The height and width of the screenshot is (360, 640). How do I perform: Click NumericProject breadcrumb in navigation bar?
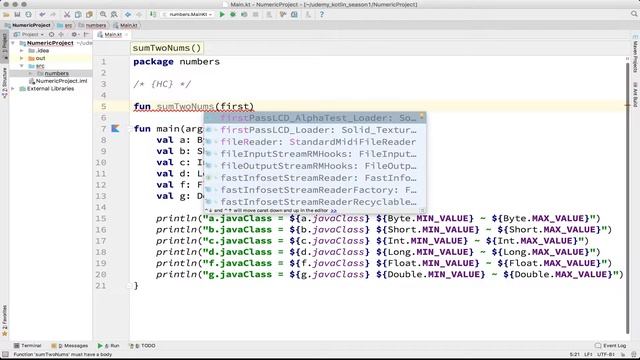[x=28, y=25]
